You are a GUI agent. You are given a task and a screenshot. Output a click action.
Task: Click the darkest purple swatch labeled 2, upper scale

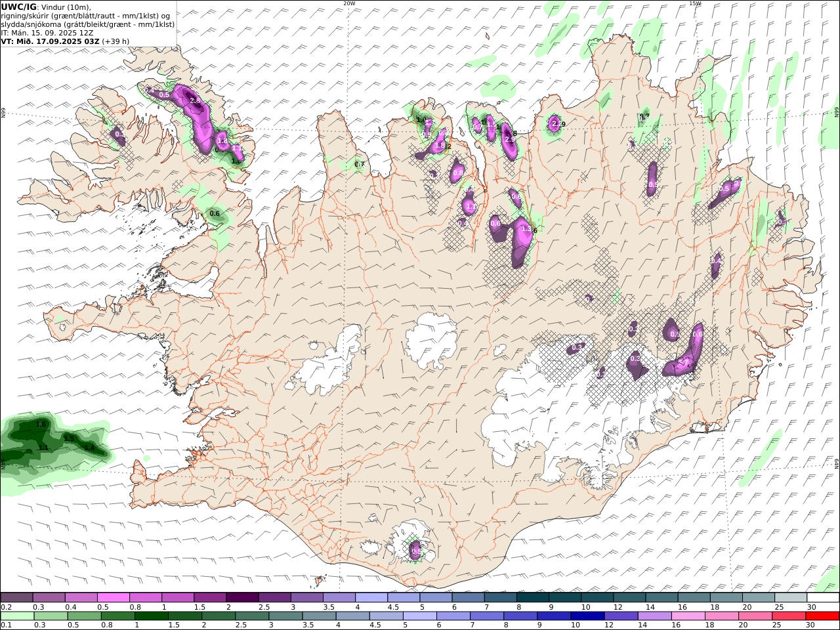click(x=242, y=598)
